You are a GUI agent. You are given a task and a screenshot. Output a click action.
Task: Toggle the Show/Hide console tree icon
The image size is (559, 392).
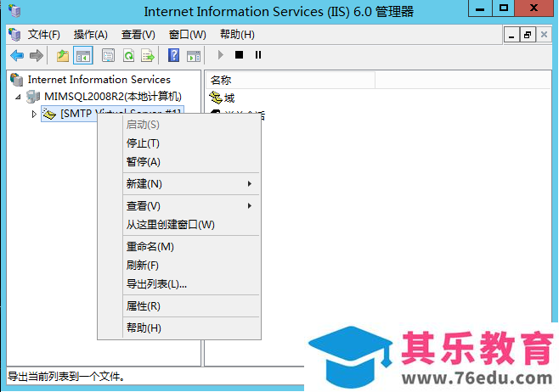pyautogui.click(x=83, y=55)
